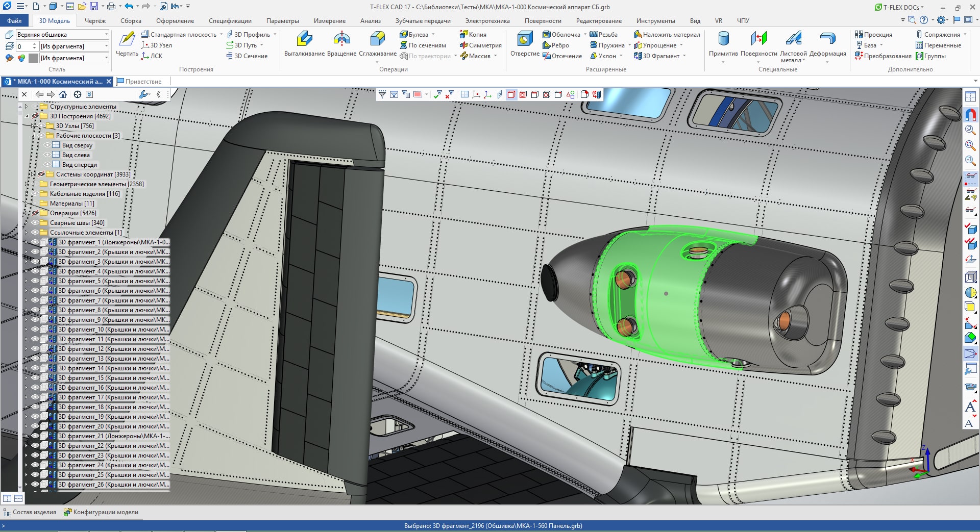Click the filter funnel icon in viewport toolbar
The width and height of the screenshot is (980, 532).
coord(382,94)
